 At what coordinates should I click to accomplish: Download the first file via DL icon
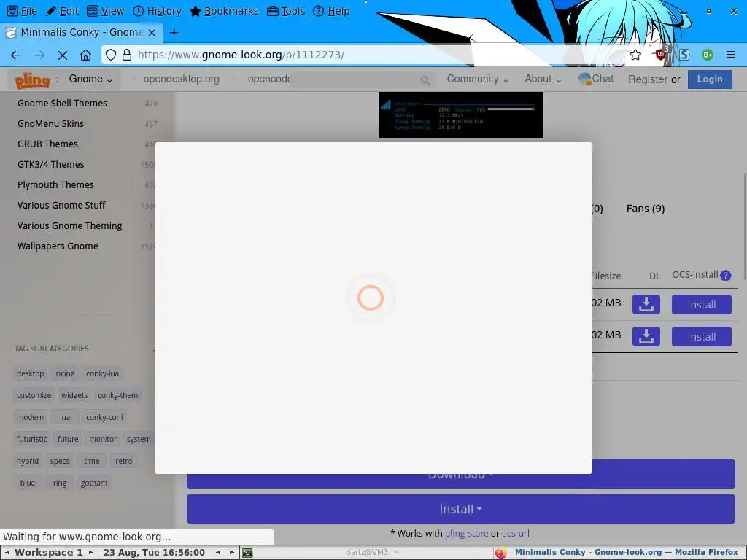646,304
